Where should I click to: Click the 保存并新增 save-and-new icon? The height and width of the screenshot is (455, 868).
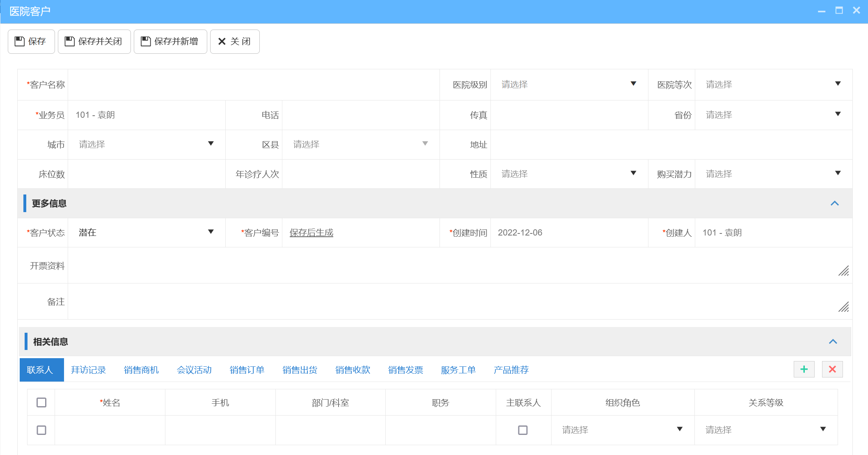click(146, 41)
